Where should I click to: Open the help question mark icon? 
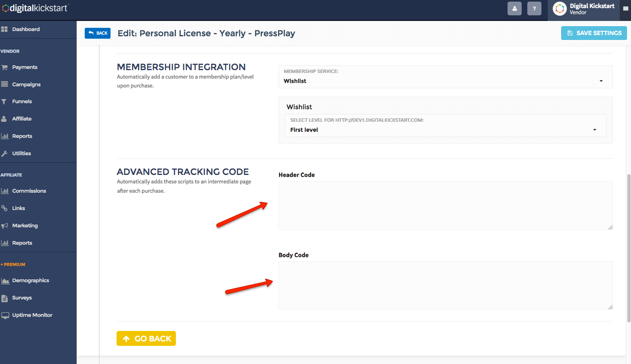534,8
